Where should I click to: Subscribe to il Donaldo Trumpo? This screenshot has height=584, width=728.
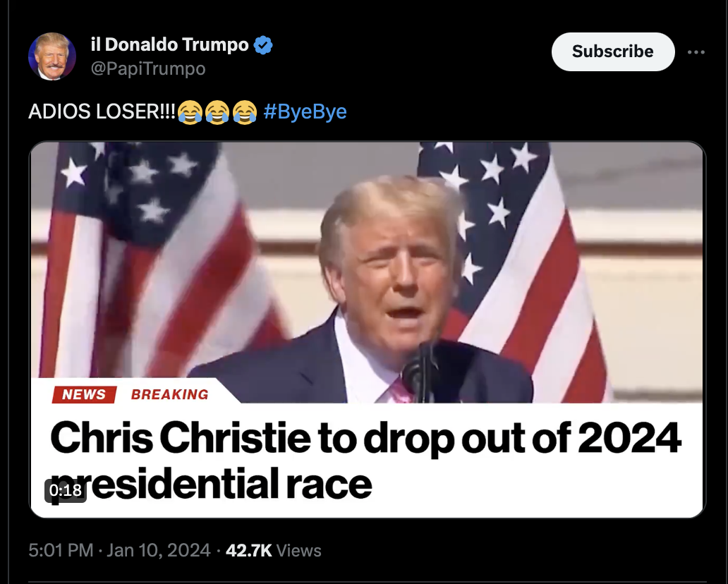coord(613,51)
